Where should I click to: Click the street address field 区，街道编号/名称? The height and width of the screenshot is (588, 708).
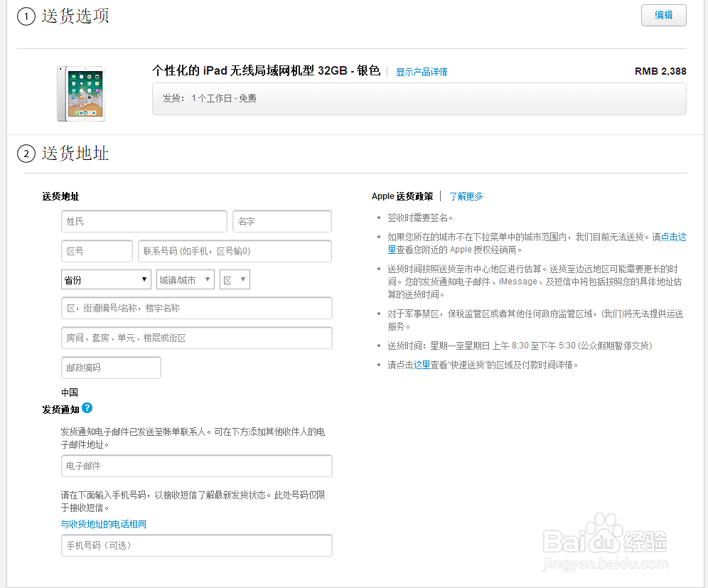(197, 308)
